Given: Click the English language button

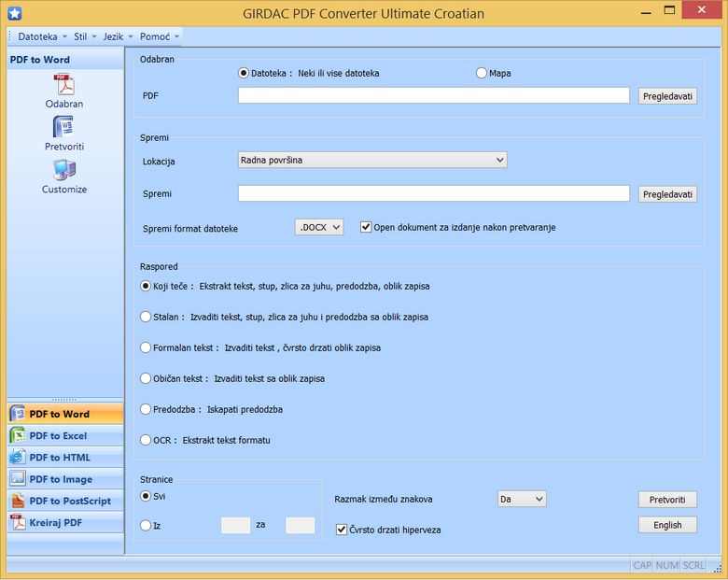Looking at the screenshot, I should (x=667, y=525).
